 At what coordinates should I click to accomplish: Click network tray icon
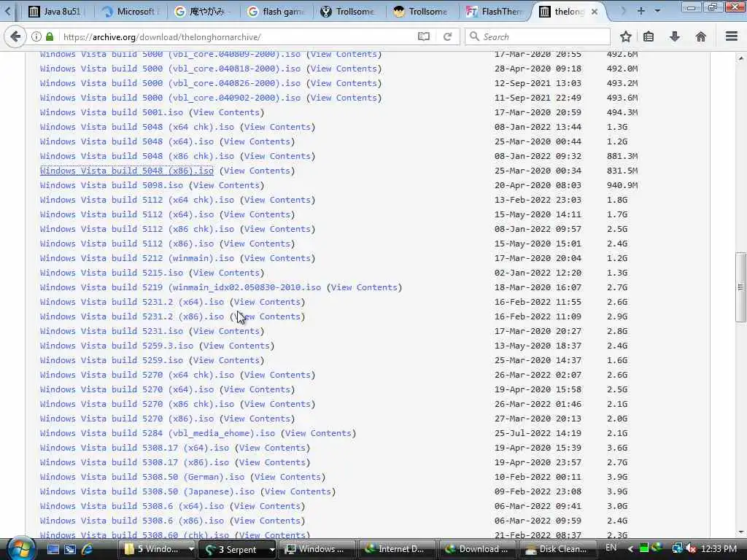pos(676,548)
